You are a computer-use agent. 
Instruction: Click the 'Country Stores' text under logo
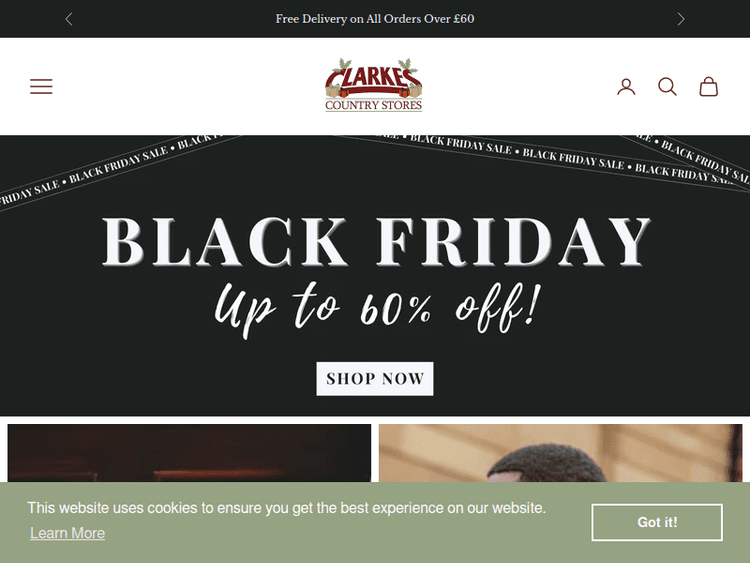(x=374, y=105)
